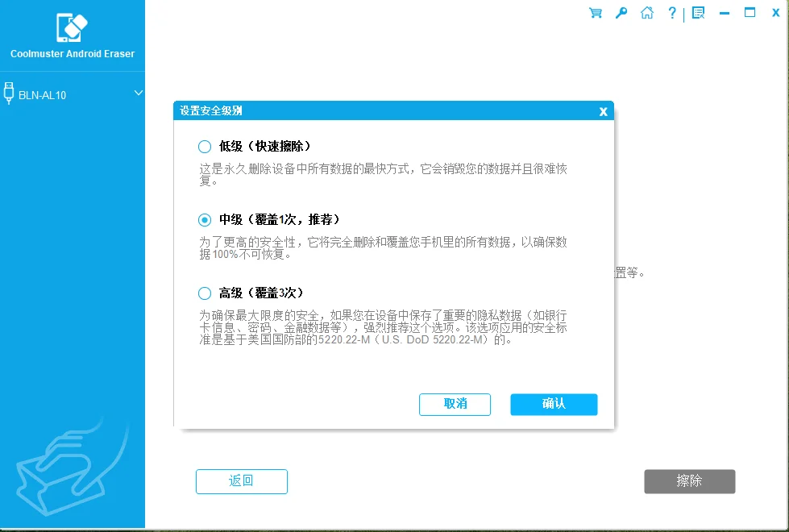The image size is (789, 532).
Task: Select the 中级（覆盖1次，推荐）option
Action: click(x=205, y=219)
